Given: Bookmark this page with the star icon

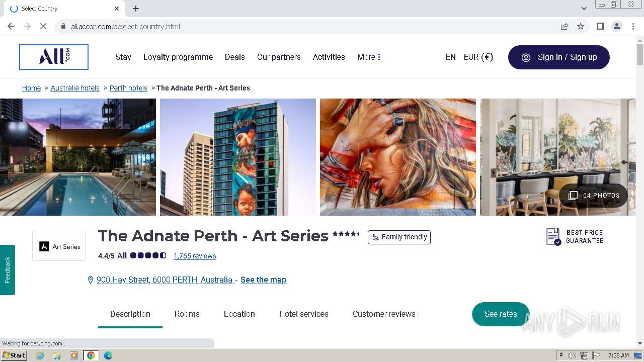Looking at the screenshot, I should point(581,26).
